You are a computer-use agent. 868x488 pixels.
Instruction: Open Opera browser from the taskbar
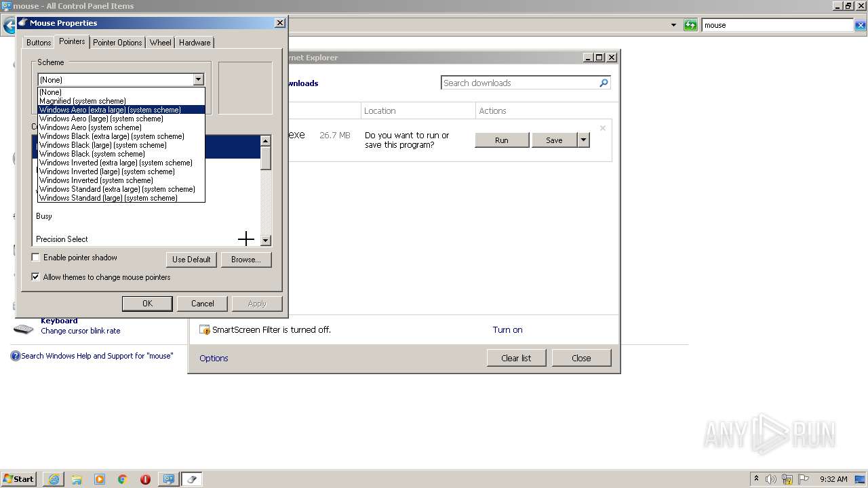[145, 479]
